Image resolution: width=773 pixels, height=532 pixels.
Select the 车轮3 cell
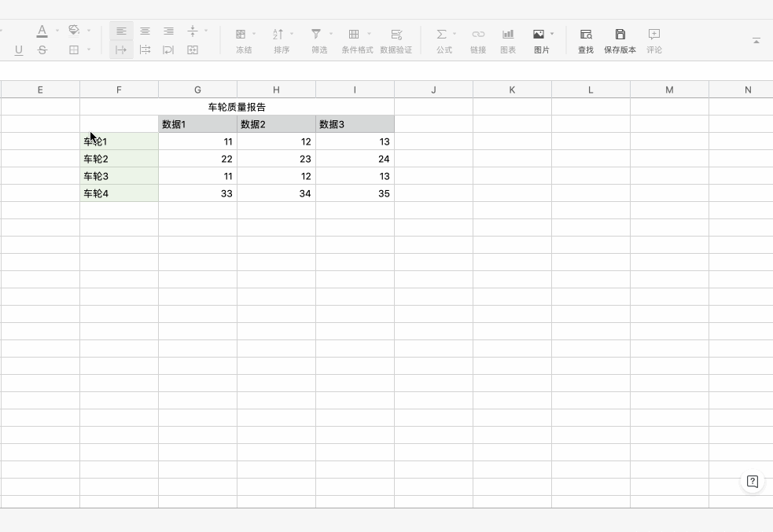point(119,176)
